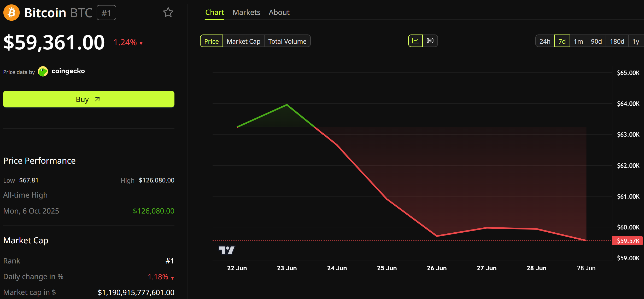The width and height of the screenshot is (644, 299).
Task: Click the 22 Jun date label
Action: pyautogui.click(x=237, y=268)
